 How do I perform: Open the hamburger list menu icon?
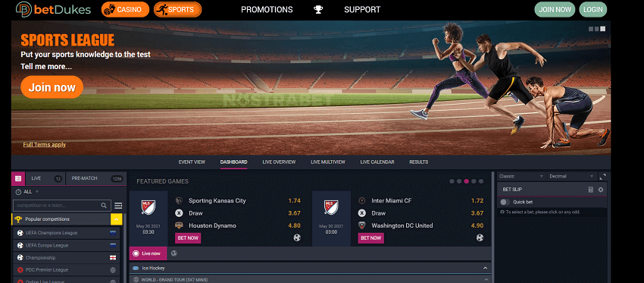[x=118, y=206]
